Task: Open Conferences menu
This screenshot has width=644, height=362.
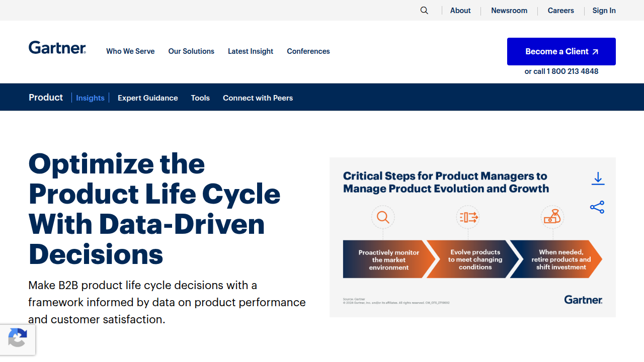Action: click(x=308, y=51)
